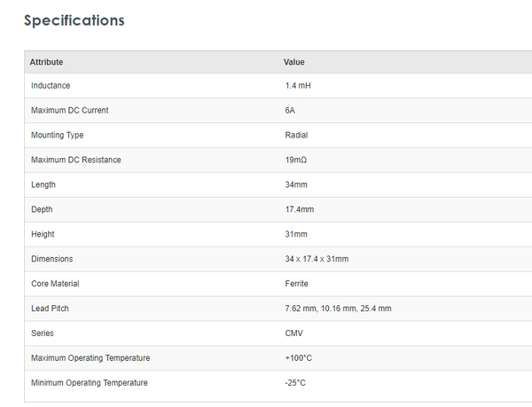Select the 19mΩ resistance value
The width and height of the screenshot is (532, 407).
point(295,160)
